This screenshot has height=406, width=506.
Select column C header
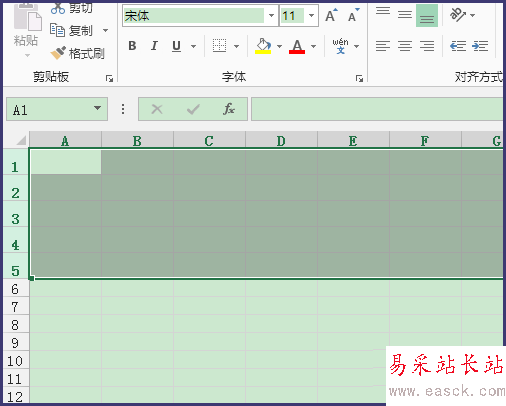(x=209, y=140)
